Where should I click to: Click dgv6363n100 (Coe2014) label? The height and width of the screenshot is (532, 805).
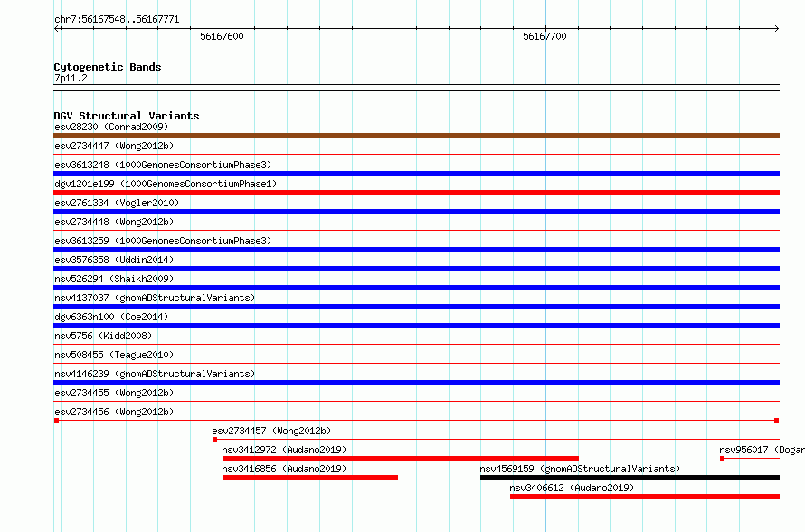point(111,317)
